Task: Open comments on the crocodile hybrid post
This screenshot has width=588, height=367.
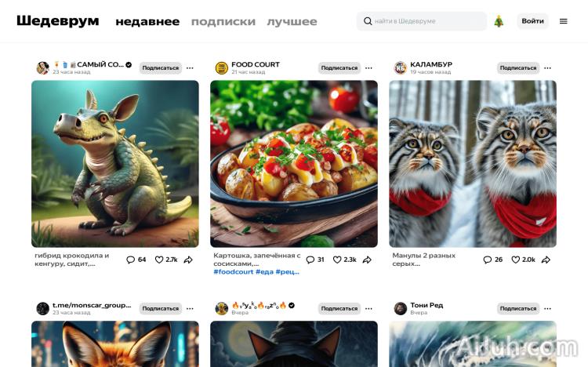Action: [x=136, y=260]
